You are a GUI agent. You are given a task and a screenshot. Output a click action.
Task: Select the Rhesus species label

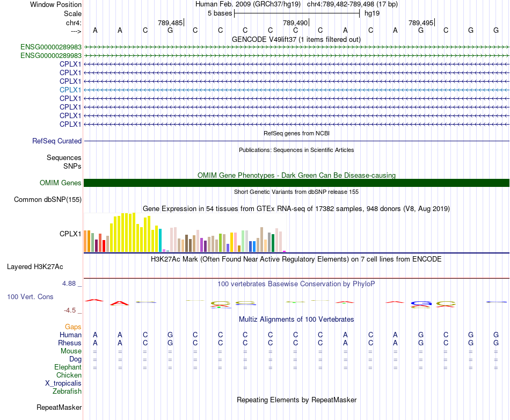(x=70, y=343)
